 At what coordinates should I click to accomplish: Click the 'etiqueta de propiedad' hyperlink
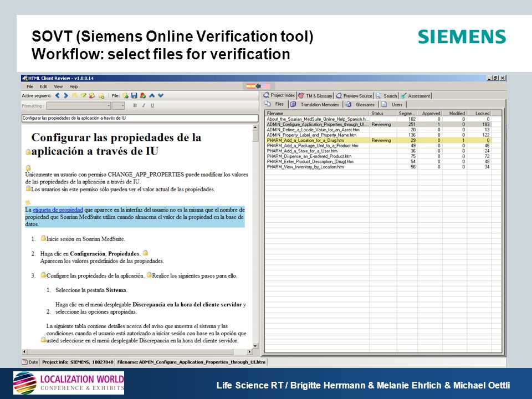[58, 209]
